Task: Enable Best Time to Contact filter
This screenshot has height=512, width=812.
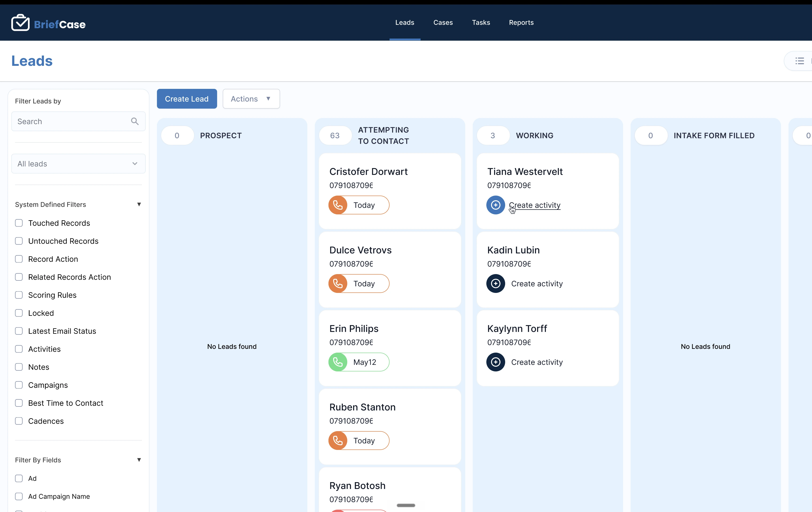Action: pos(19,403)
